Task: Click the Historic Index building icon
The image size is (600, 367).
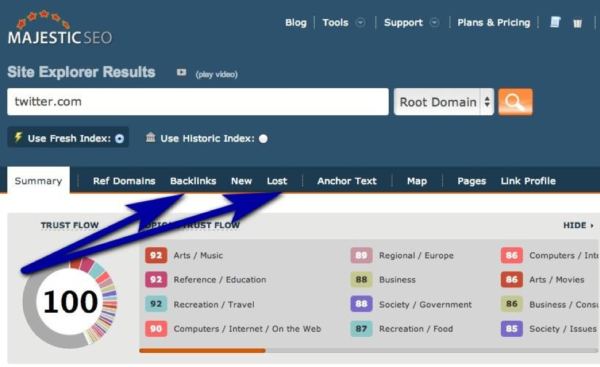Action: click(151, 137)
